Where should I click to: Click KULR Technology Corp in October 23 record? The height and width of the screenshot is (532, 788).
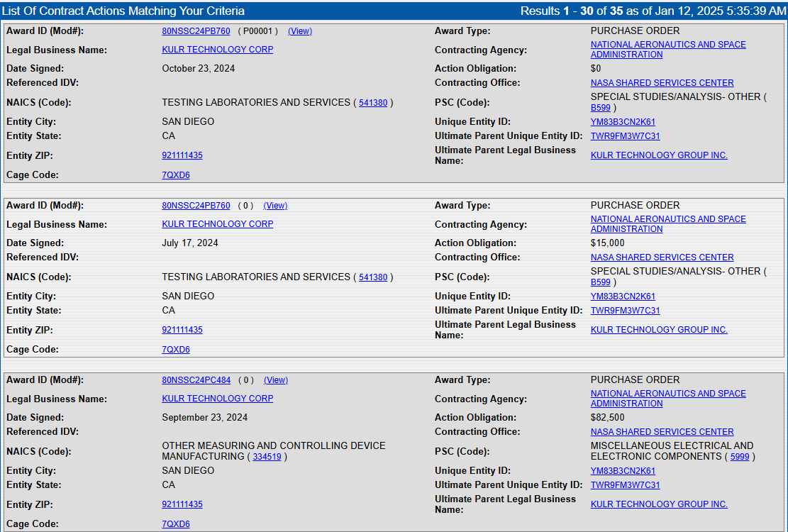(217, 50)
